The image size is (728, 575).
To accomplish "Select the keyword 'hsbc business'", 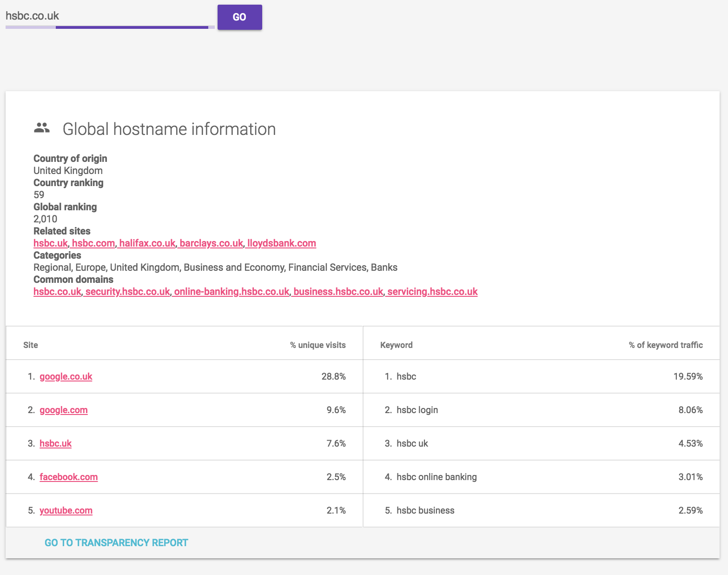I will click(426, 510).
